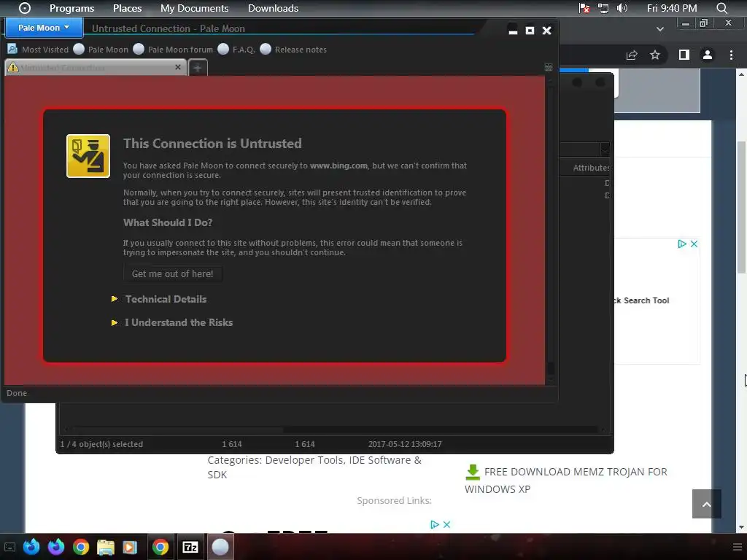747x560 pixels.
Task: Click the AdChoices triangle icon on right ad
Action: coord(682,244)
